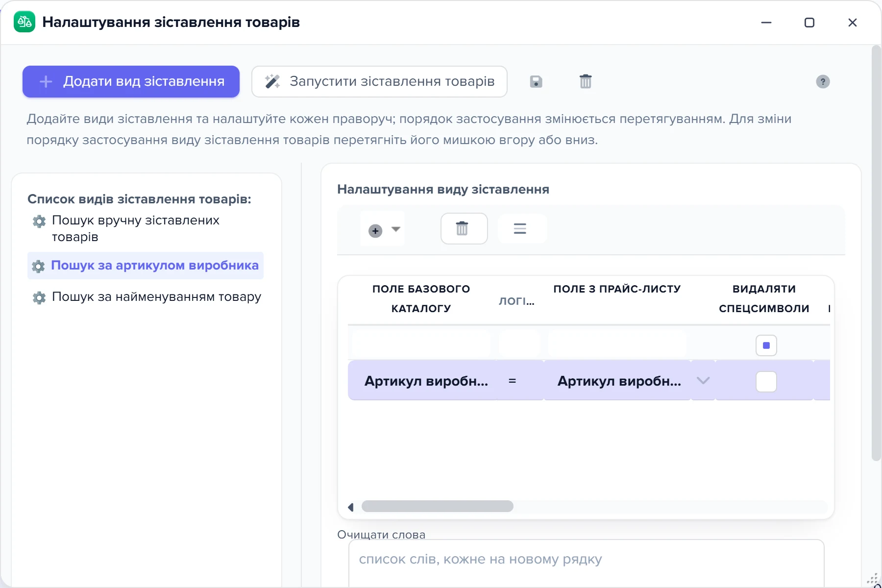Click the left arrow of the horizontal scrollbar
Screen dimensions: 882x588
click(351, 507)
